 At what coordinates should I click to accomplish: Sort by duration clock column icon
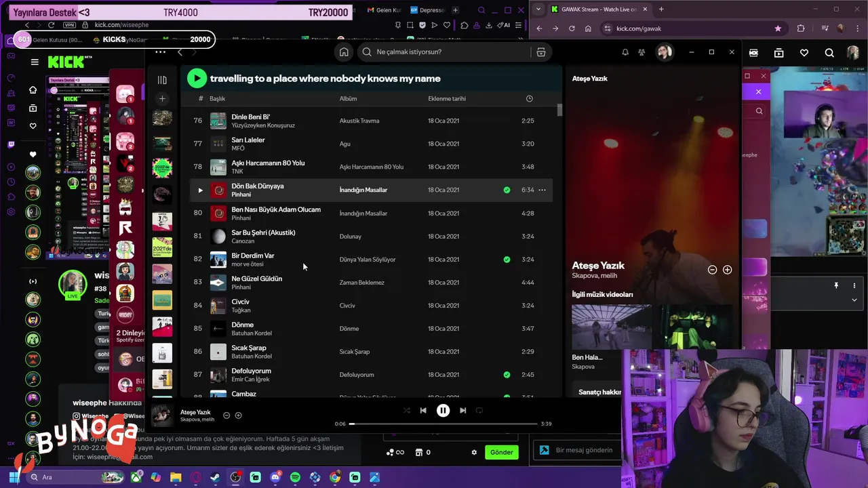click(x=529, y=98)
